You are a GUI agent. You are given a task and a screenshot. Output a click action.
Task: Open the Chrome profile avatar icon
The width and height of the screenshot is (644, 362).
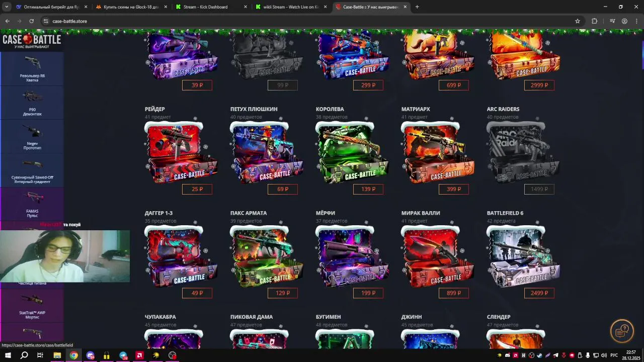point(624,21)
